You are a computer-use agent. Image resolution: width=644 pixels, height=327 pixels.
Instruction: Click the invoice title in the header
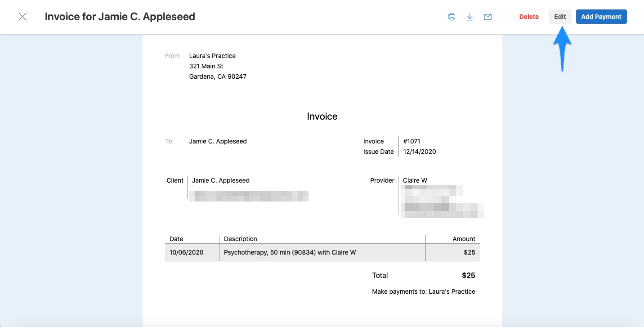point(120,16)
